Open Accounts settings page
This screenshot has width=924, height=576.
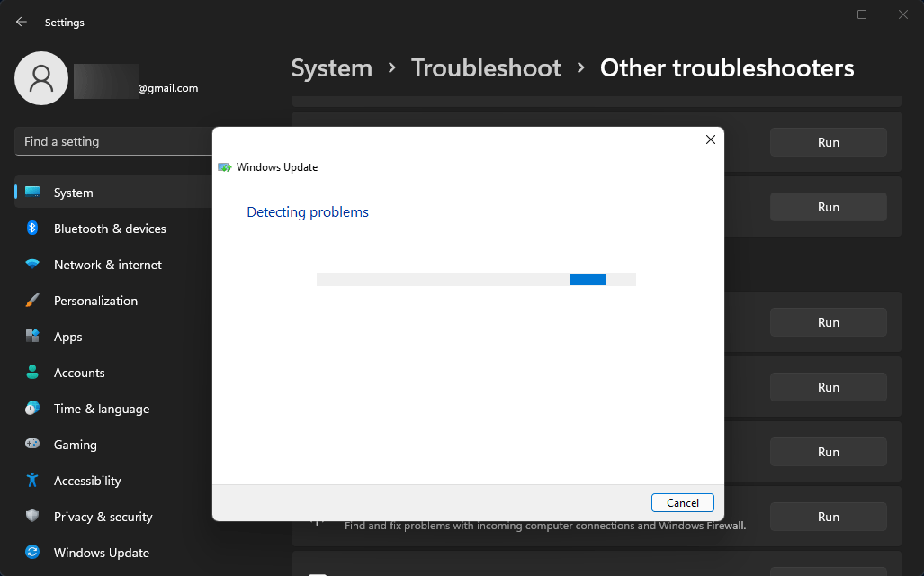pyautogui.click(x=79, y=373)
